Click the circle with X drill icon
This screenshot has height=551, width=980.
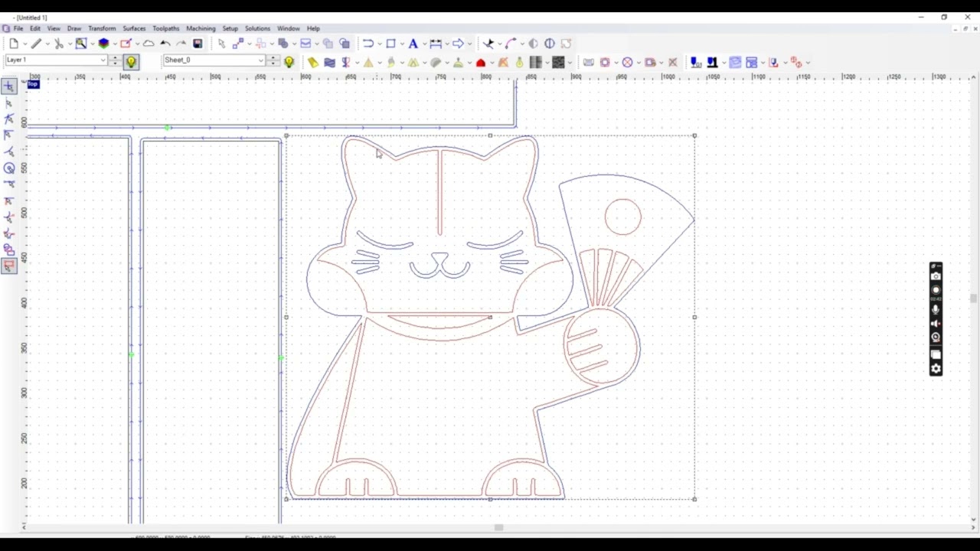(627, 63)
